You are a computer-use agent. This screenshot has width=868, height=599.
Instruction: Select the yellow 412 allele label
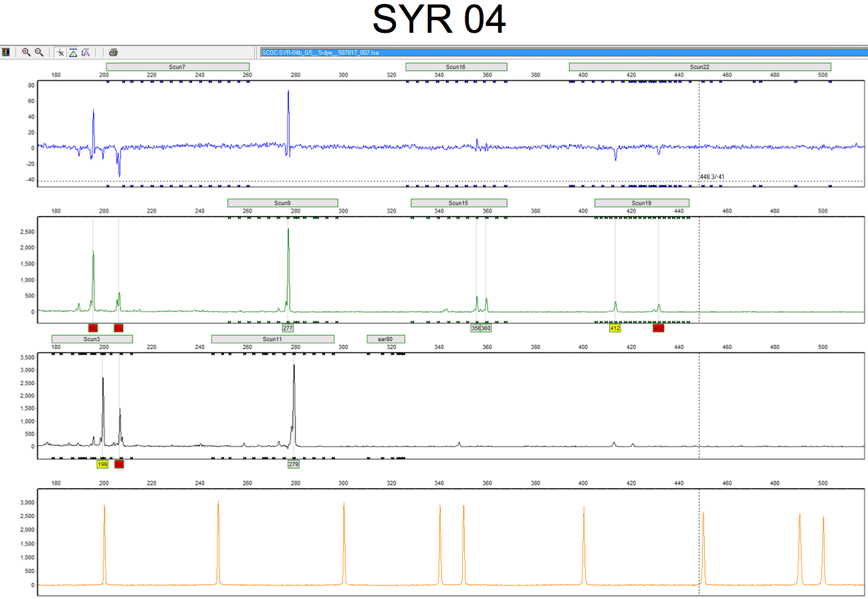coord(615,328)
